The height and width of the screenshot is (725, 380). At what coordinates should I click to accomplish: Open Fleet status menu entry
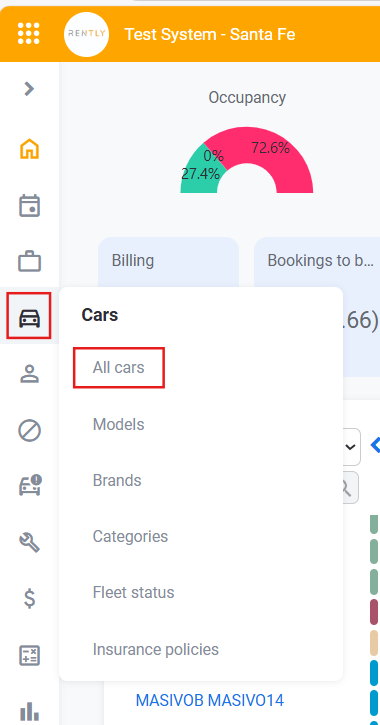coord(133,592)
